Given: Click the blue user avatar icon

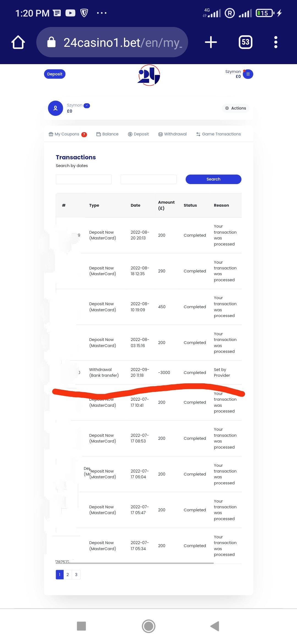Looking at the screenshot, I should point(56,108).
